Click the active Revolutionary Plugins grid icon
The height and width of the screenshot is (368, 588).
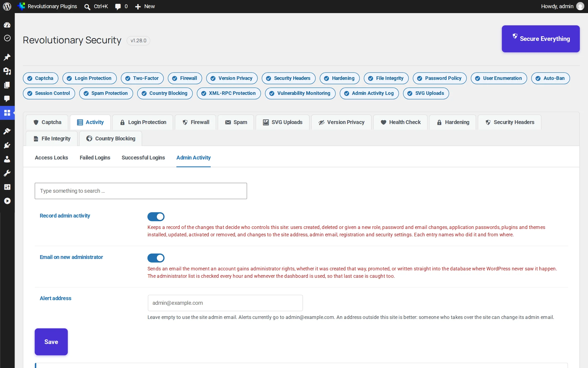(7, 113)
